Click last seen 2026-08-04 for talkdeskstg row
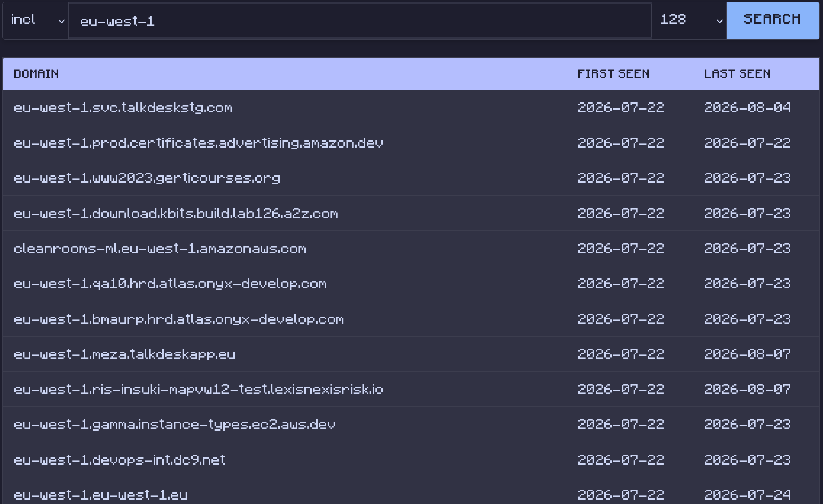 [x=747, y=108]
